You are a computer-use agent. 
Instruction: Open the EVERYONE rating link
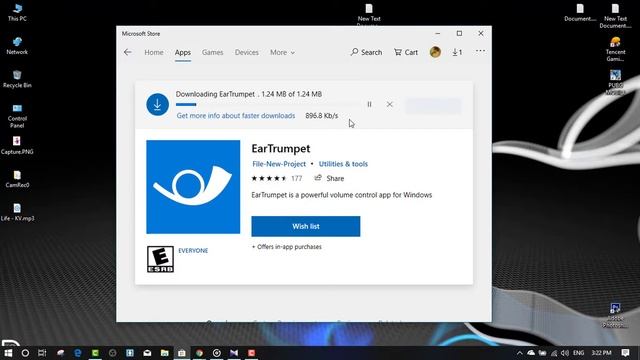point(193,251)
